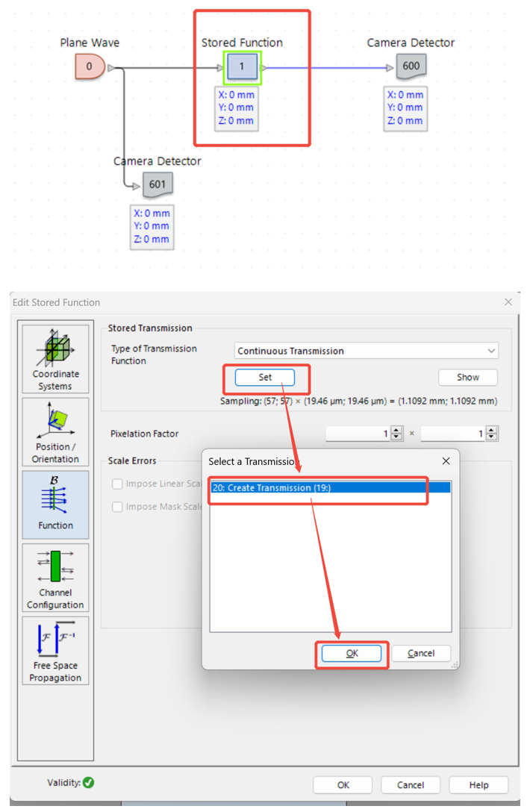Select the Stored Function node 1

[x=242, y=67]
